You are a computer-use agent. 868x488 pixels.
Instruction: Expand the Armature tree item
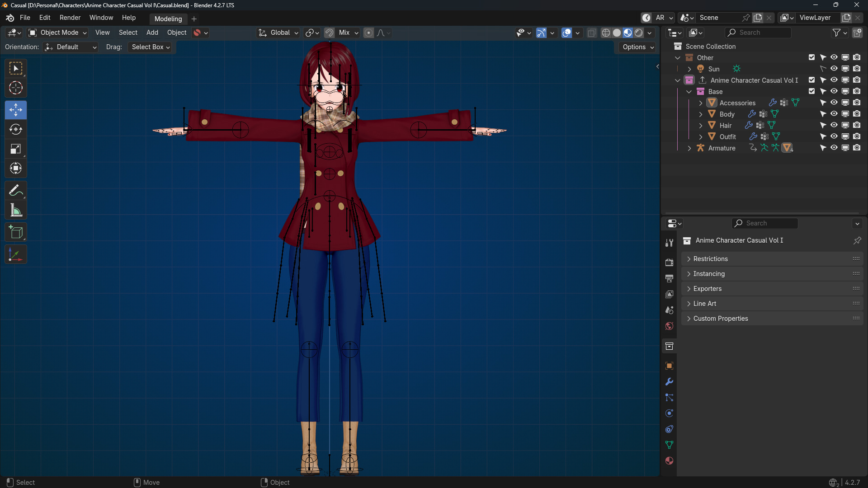click(x=689, y=148)
